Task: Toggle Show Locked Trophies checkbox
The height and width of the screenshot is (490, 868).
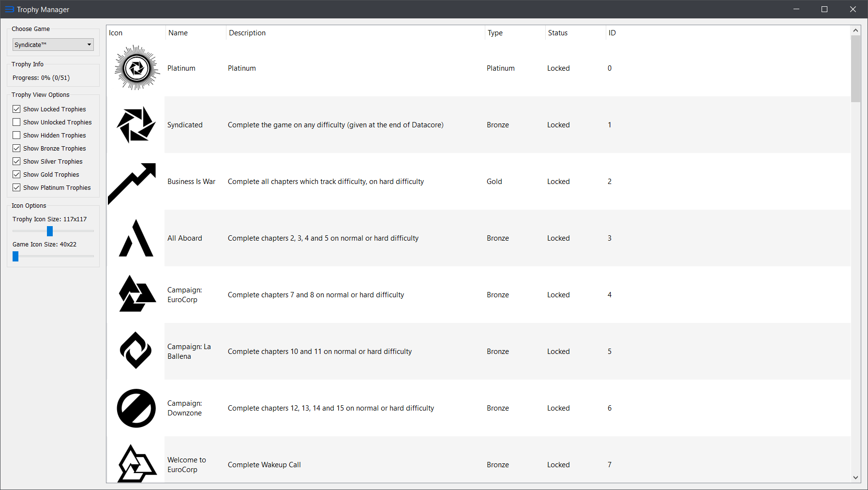Action: click(x=16, y=109)
